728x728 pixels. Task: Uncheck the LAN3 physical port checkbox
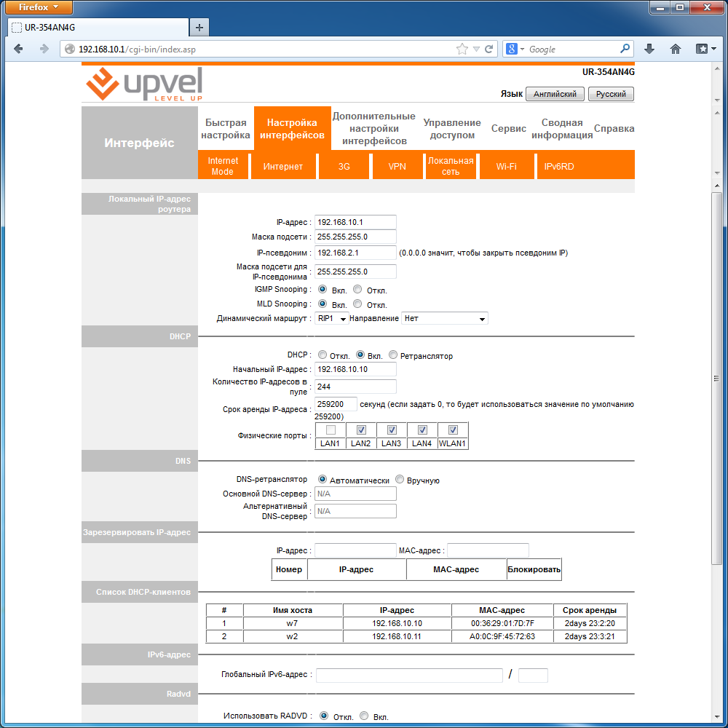(392, 430)
